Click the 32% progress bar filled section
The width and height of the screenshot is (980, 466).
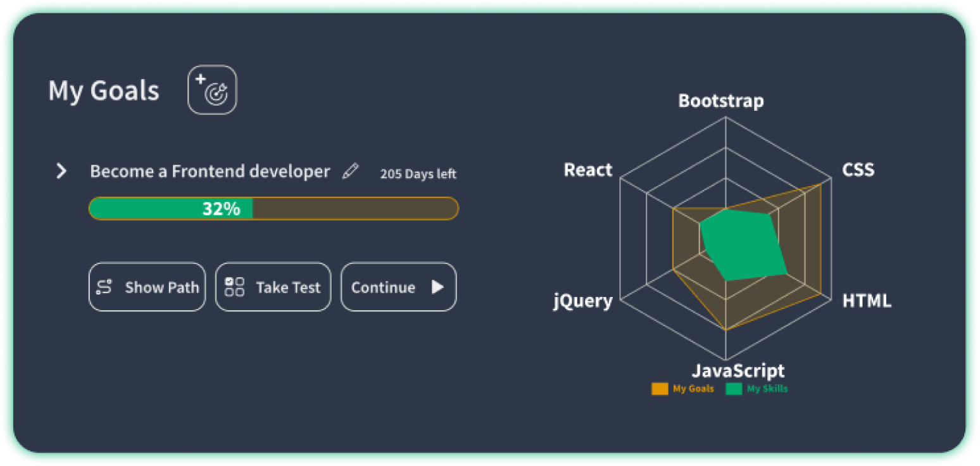pos(171,208)
